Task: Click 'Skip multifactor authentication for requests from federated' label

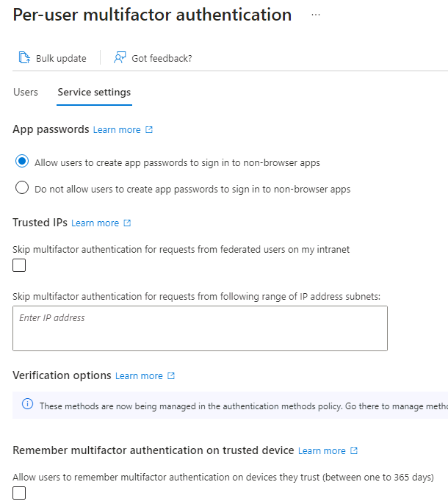Action: coord(181,250)
